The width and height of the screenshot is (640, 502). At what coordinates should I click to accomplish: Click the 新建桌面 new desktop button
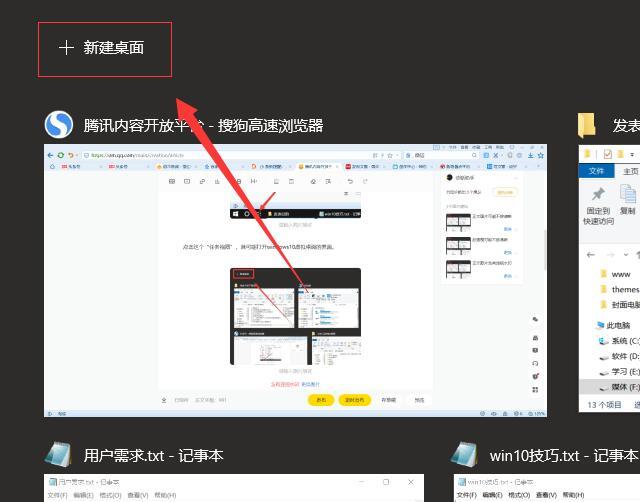click(105, 49)
